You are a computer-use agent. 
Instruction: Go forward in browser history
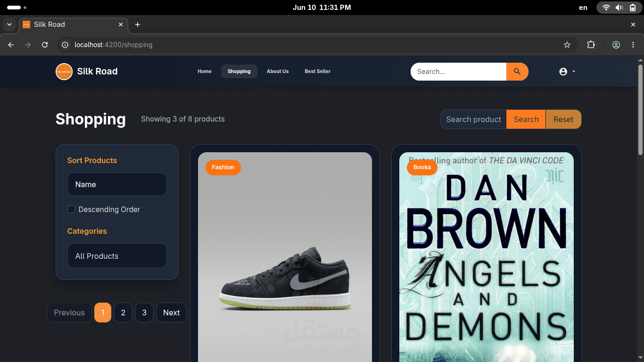click(28, 45)
